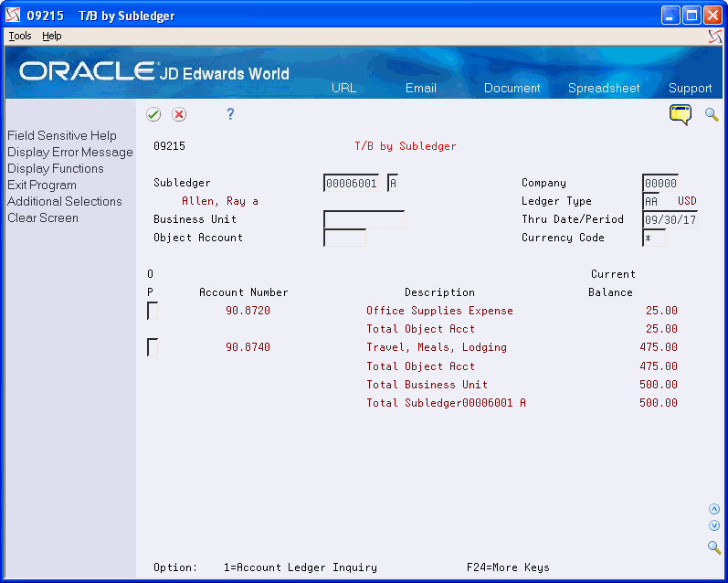
Task: Choose Exit Program
Action: [42, 185]
